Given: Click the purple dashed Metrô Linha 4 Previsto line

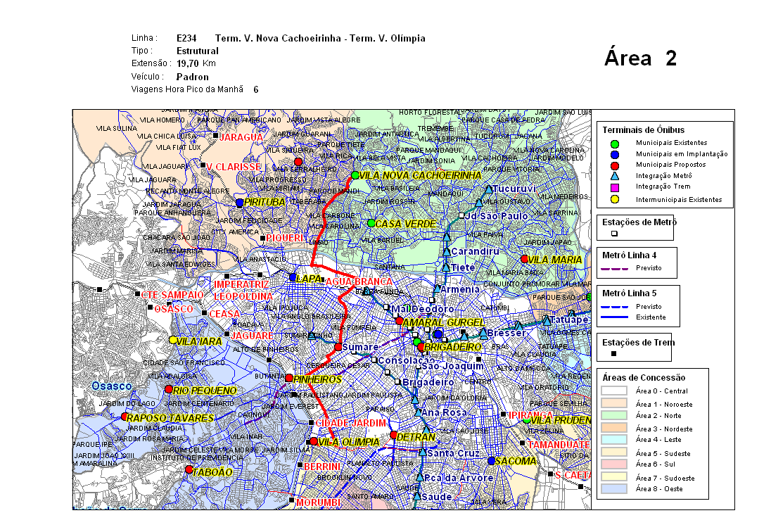Looking at the screenshot, I should click(x=615, y=268).
